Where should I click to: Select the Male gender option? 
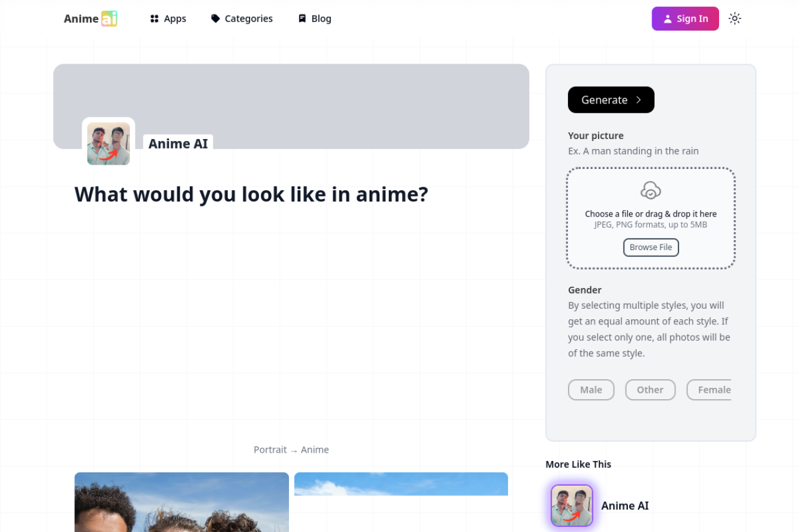591,390
